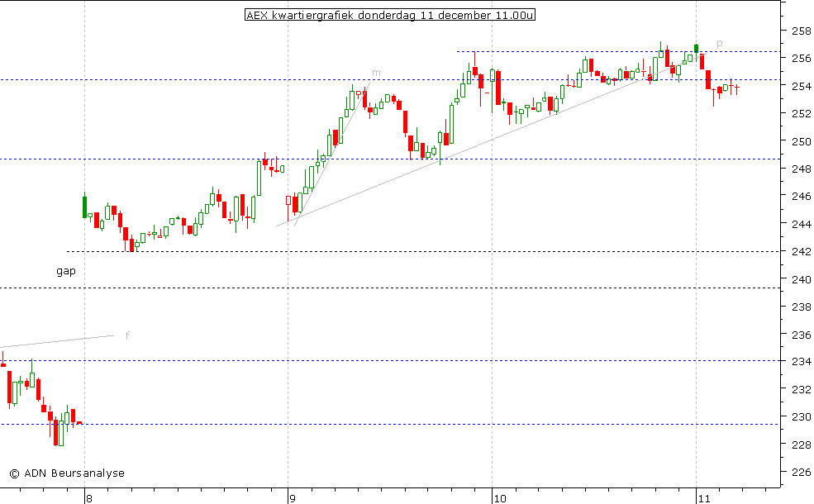Click the date label '8' on time axis
This screenshot has width=814, height=504.
click(88, 499)
